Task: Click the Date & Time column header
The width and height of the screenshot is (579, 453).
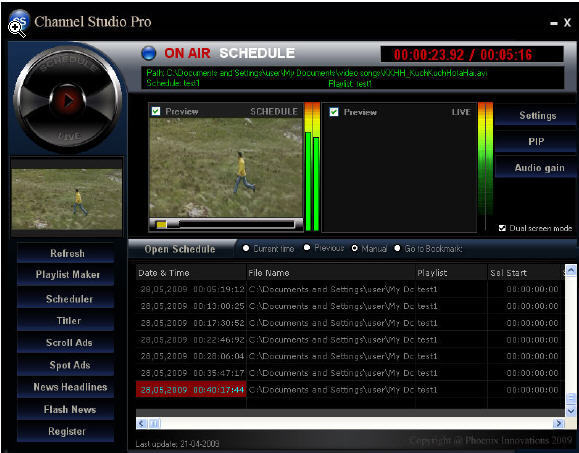Action: click(191, 273)
